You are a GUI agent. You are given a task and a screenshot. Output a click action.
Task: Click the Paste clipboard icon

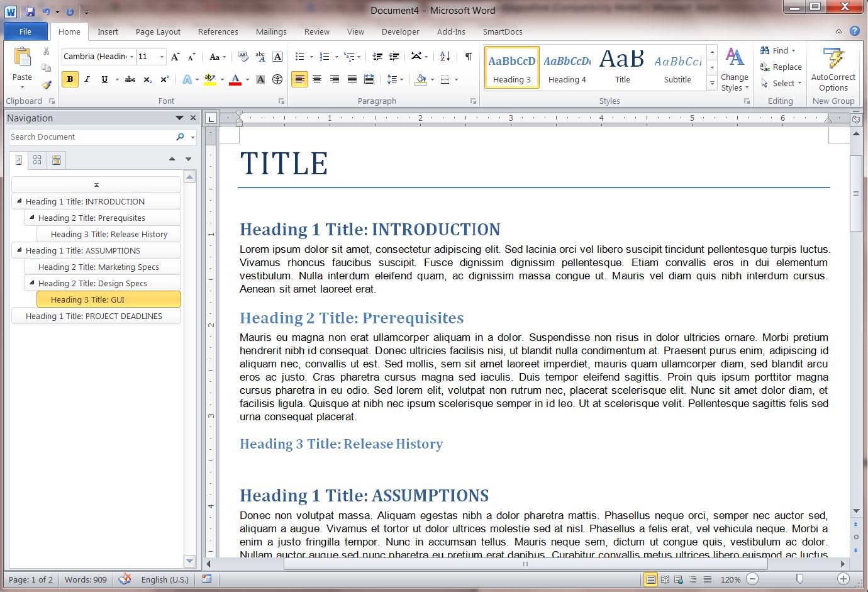[23, 57]
